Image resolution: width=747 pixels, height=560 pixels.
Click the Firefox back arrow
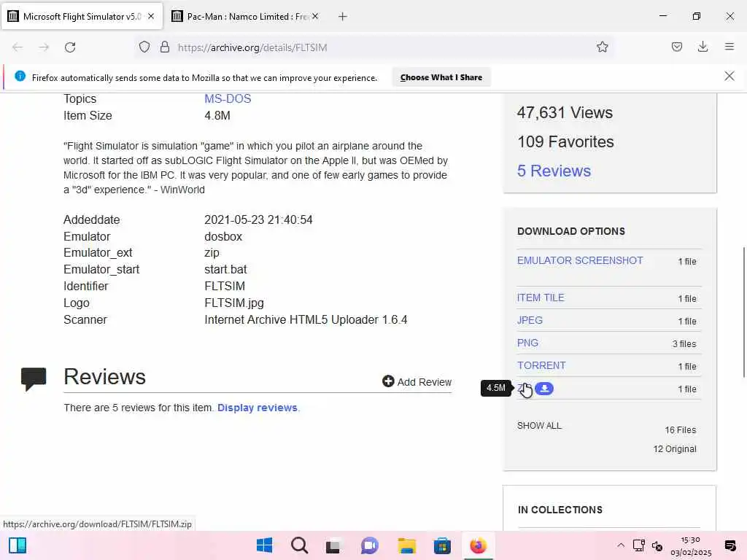point(18,47)
